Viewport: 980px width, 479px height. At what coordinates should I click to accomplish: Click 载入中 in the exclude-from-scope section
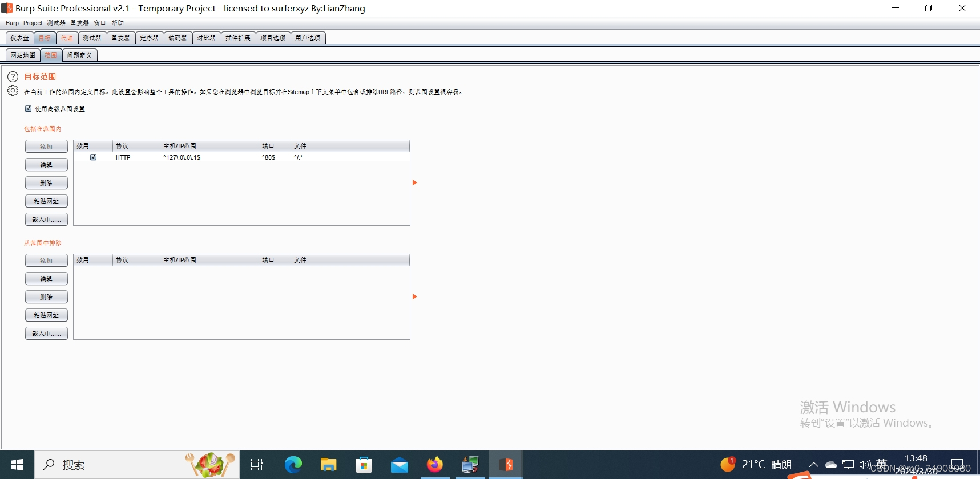(x=46, y=334)
